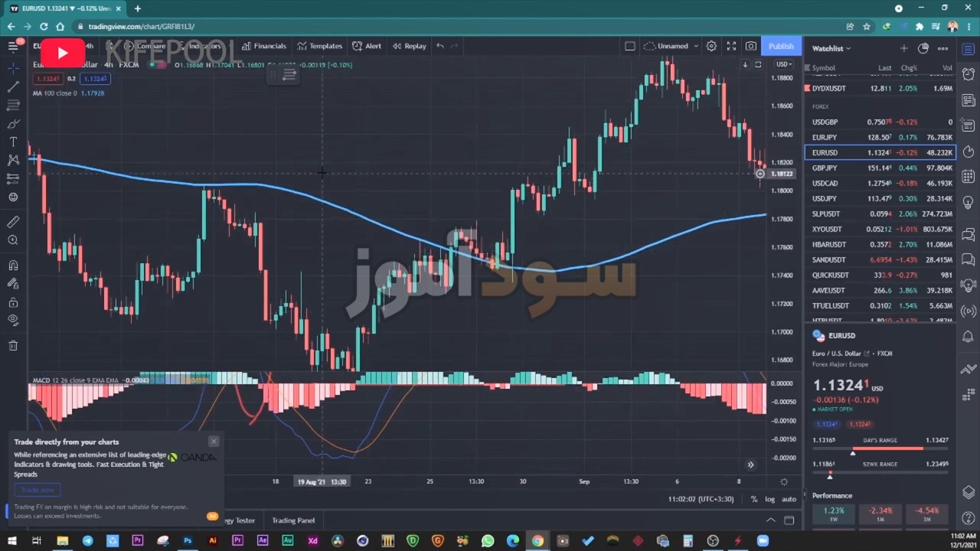Screen dimensions: 980x551
Task: Select the ruler measure tool
Action: [x=13, y=222]
